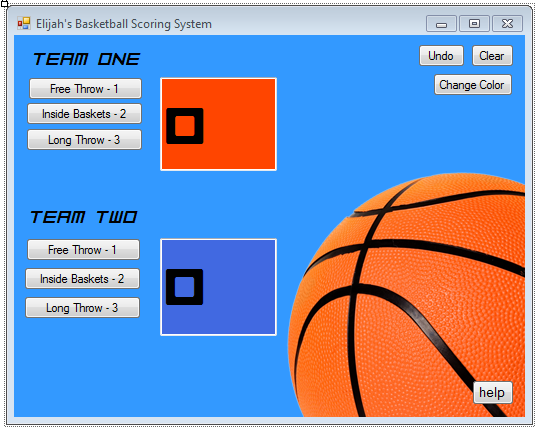The height and width of the screenshot is (431, 537).
Task: Clear all scores with Clear button
Action: tap(492, 56)
